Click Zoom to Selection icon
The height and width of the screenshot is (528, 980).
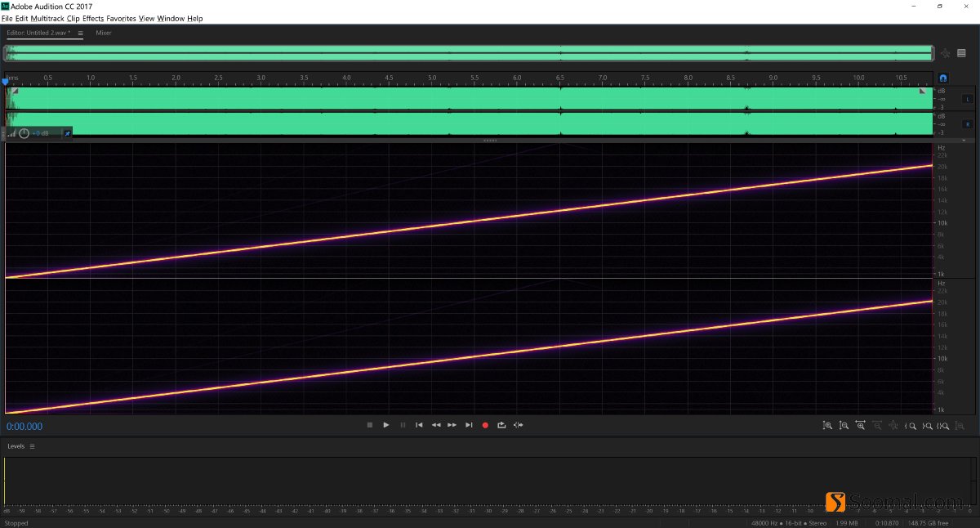point(943,426)
